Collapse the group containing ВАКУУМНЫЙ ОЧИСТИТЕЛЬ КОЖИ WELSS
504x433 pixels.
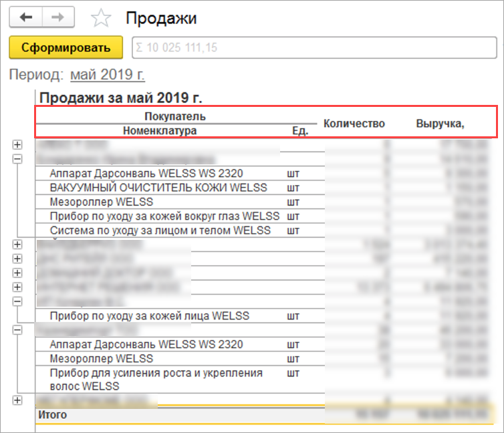pos(17,159)
